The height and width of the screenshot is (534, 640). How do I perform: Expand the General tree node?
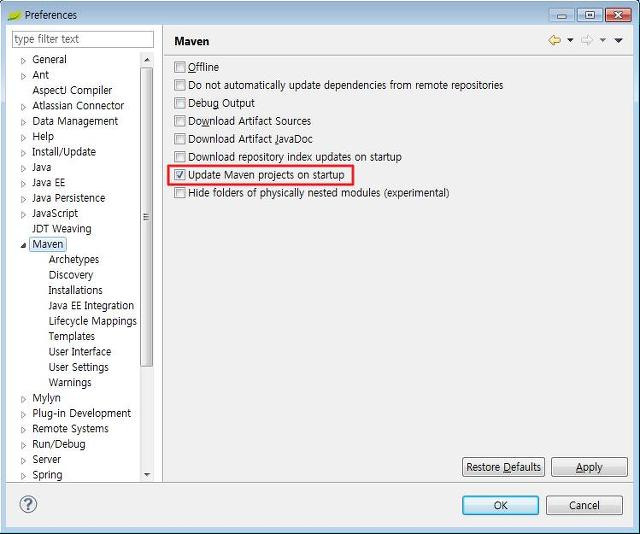pos(23,60)
